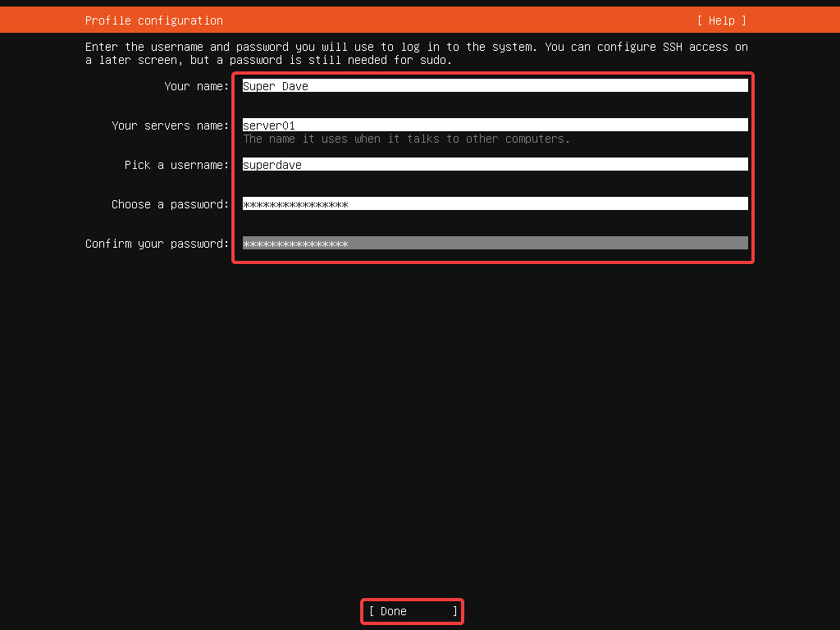
Task: Activate Done to continue installation
Action: pos(412,610)
